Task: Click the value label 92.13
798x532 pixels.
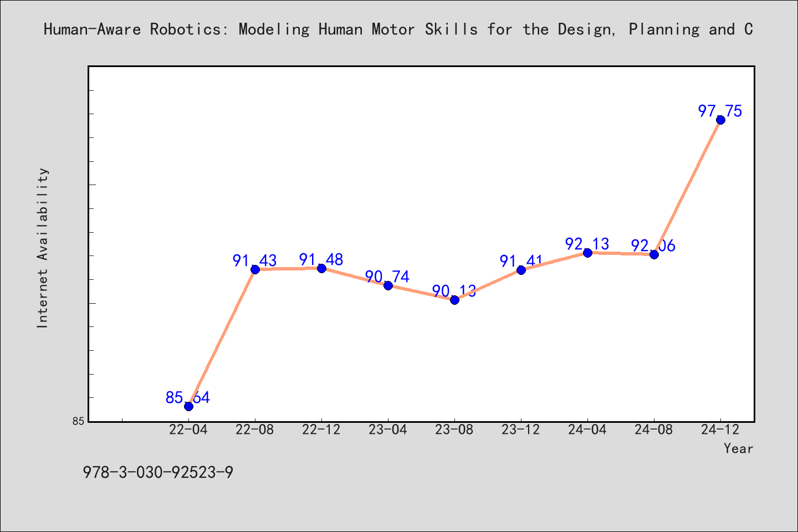Action: click(x=587, y=244)
